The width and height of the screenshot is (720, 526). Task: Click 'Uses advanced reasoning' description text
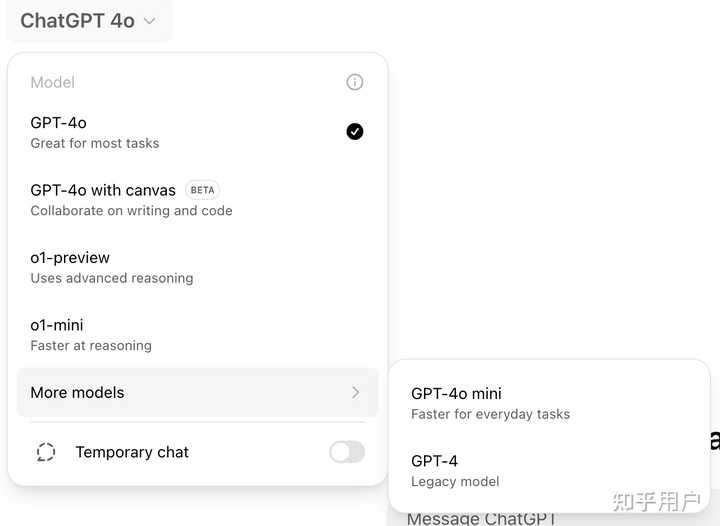point(112,278)
